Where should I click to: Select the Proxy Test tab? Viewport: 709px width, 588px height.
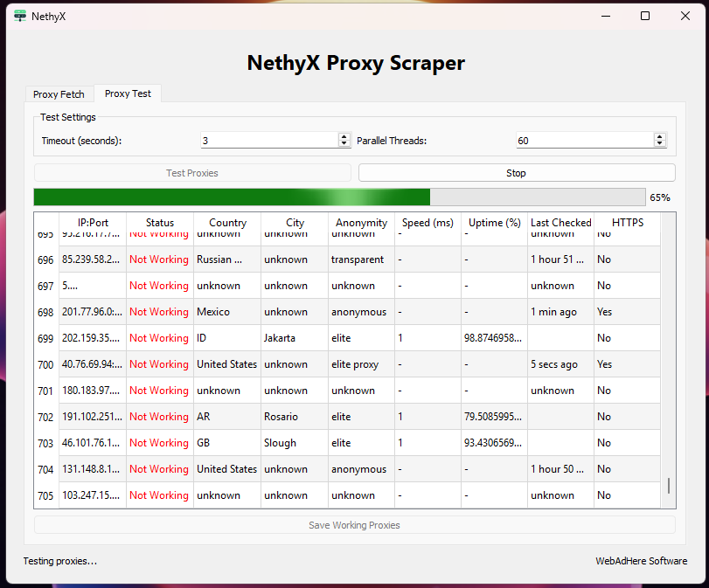[x=128, y=93]
